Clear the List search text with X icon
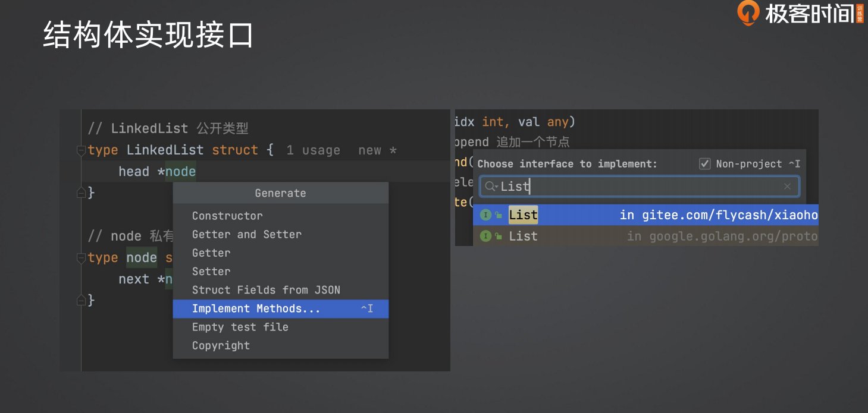 click(787, 187)
